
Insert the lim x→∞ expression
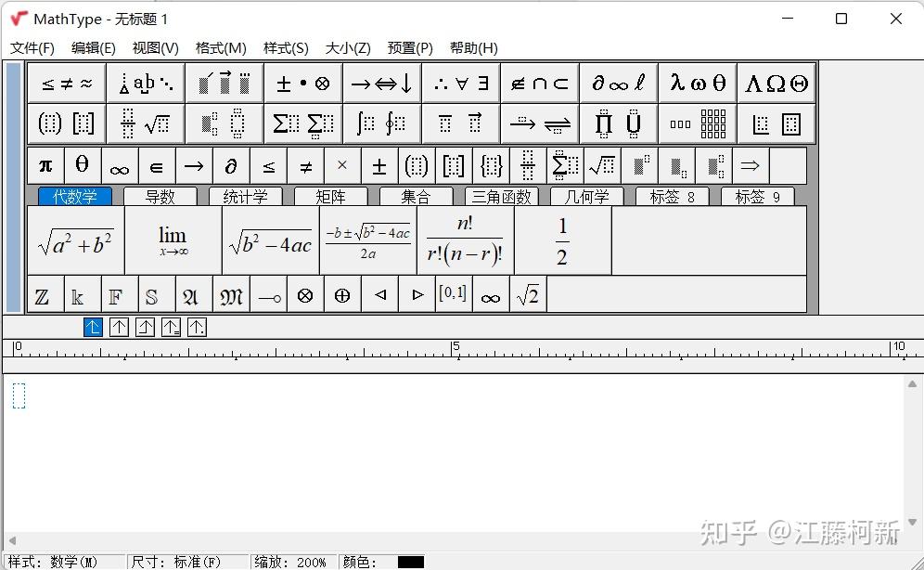coord(173,240)
